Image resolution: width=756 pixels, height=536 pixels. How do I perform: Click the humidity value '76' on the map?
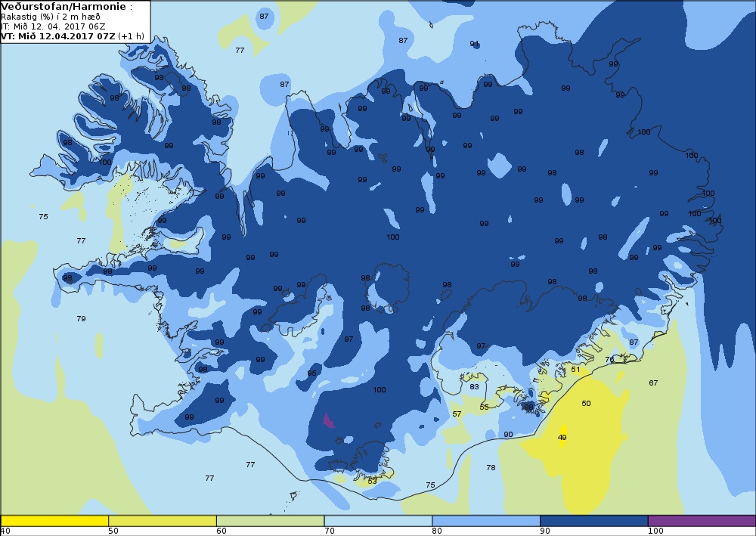pos(609,360)
